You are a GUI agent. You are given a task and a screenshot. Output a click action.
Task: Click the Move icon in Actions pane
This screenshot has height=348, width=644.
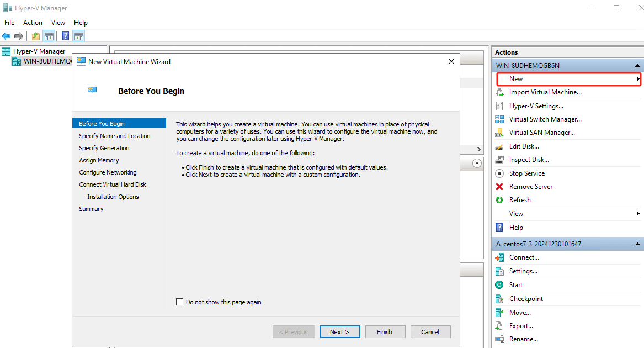click(x=499, y=313)
